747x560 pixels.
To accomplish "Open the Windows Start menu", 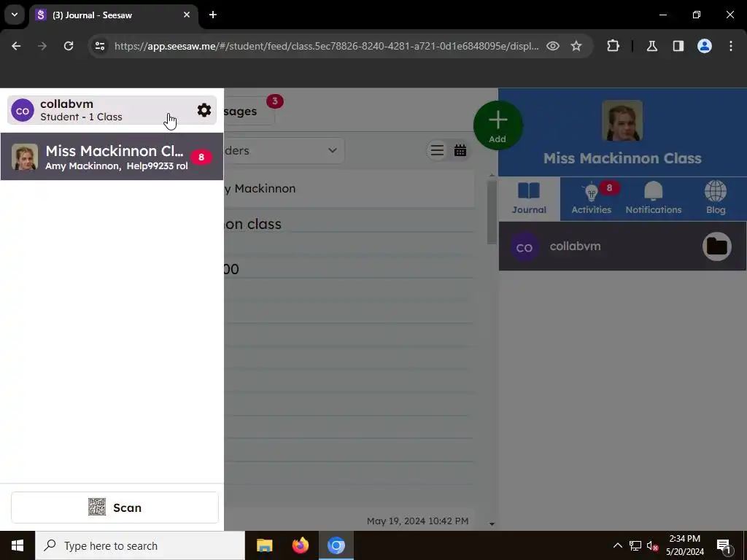I will click(x=18, y=545).
